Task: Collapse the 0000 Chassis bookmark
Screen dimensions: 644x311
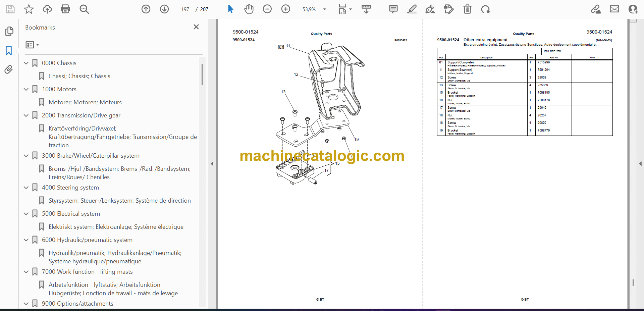Action: coord(26,63)
